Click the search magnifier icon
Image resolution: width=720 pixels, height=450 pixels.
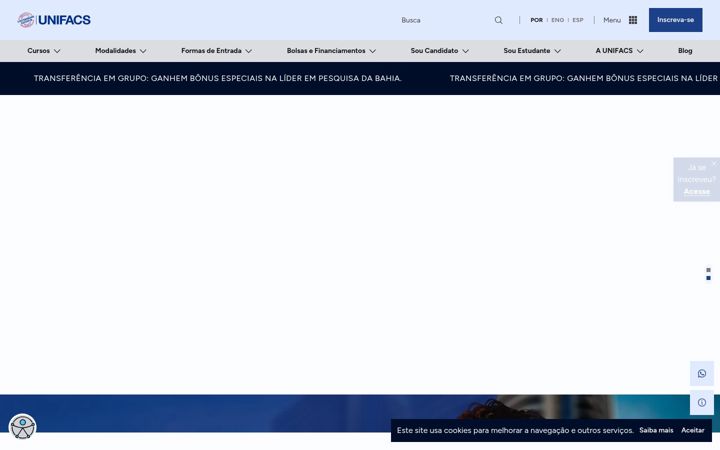(x=498, y=20)
